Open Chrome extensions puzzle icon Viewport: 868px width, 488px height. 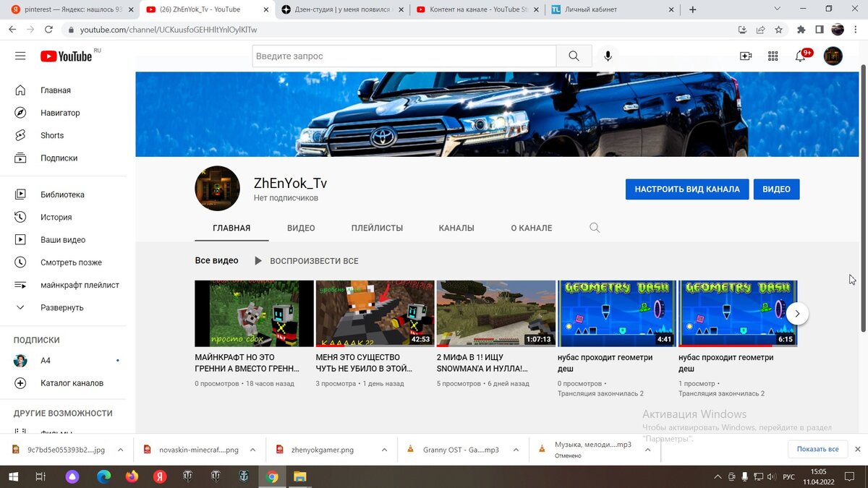801,30
